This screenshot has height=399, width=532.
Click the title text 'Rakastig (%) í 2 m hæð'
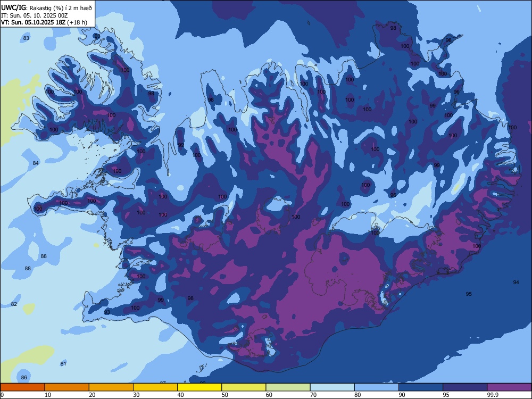[x=61, y=8]
